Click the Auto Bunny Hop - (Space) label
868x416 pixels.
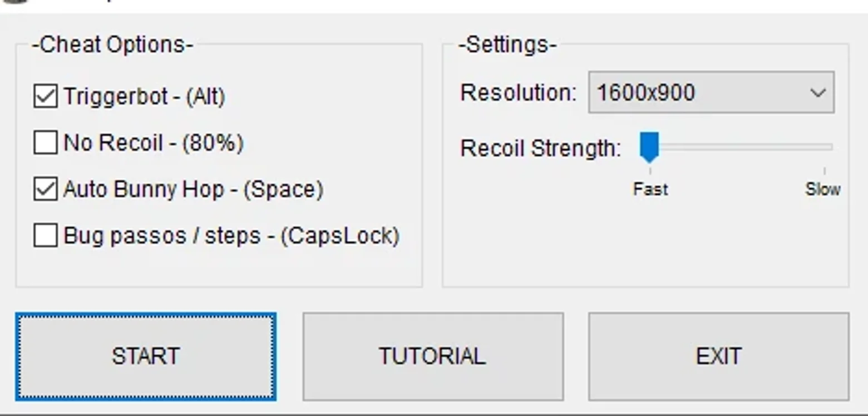pyautogui.click(x=194, y=190)
